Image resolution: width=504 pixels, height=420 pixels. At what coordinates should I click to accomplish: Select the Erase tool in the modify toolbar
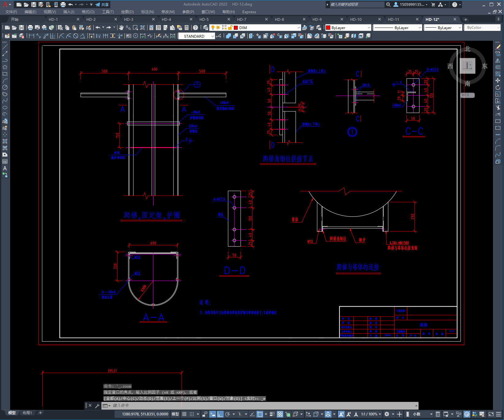tap(498, 47)
